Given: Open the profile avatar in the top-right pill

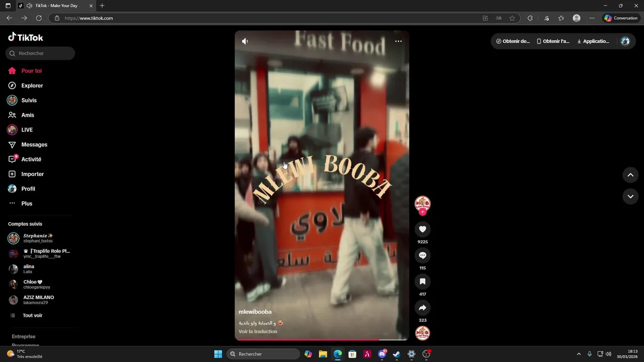Looking at the screenshot, I should click(625, 41).
